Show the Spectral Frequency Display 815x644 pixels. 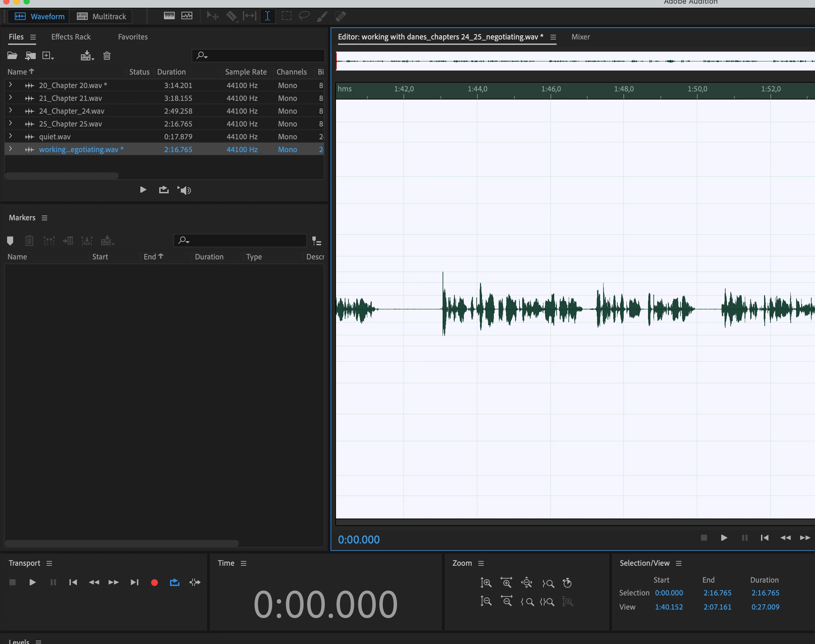[169, 16]
